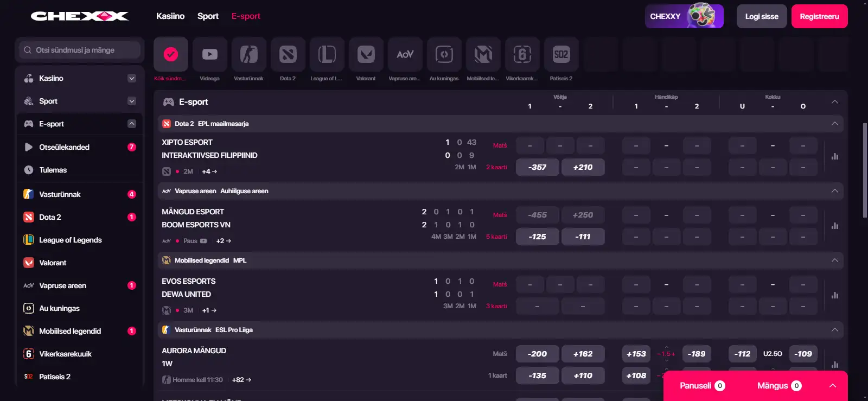
Task: Open the E-sport top navigation tab
Action: pos(246,16)
